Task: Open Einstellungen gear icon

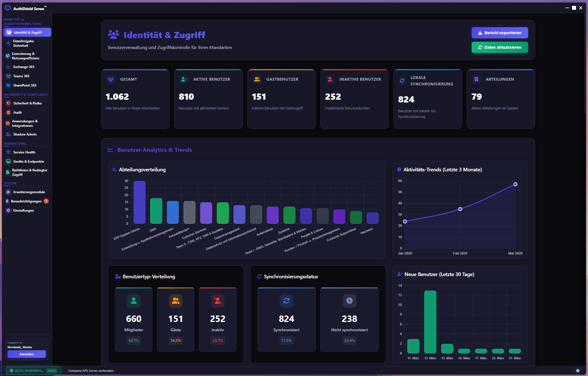Action: click(x=8, y=211)
